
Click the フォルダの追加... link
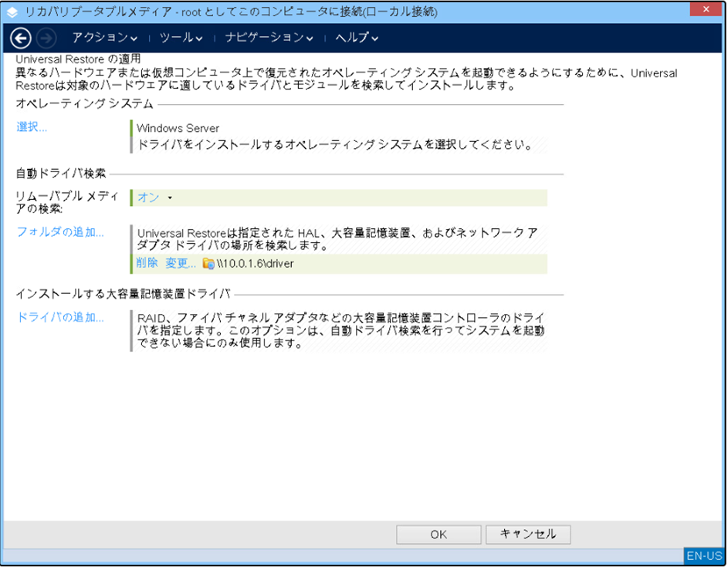point(60,231)
